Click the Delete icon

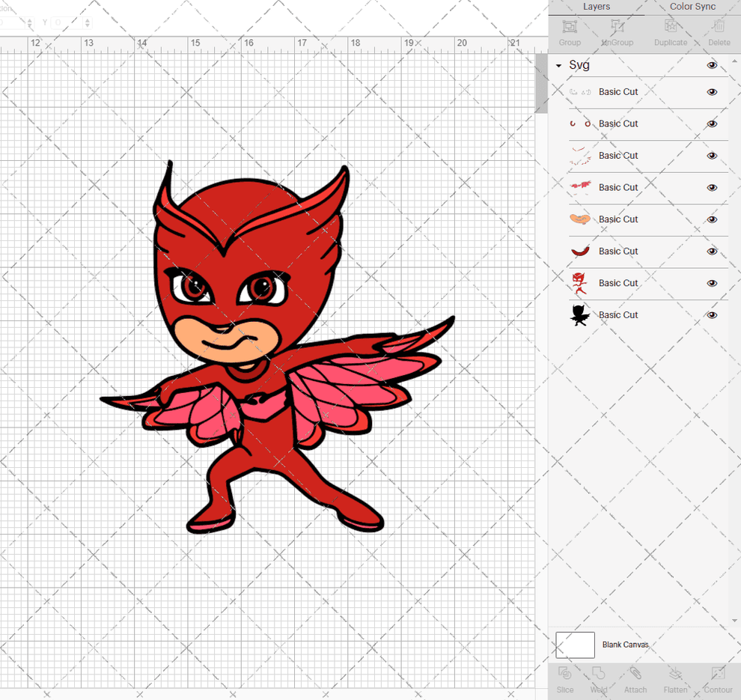(x=719, y=31)
